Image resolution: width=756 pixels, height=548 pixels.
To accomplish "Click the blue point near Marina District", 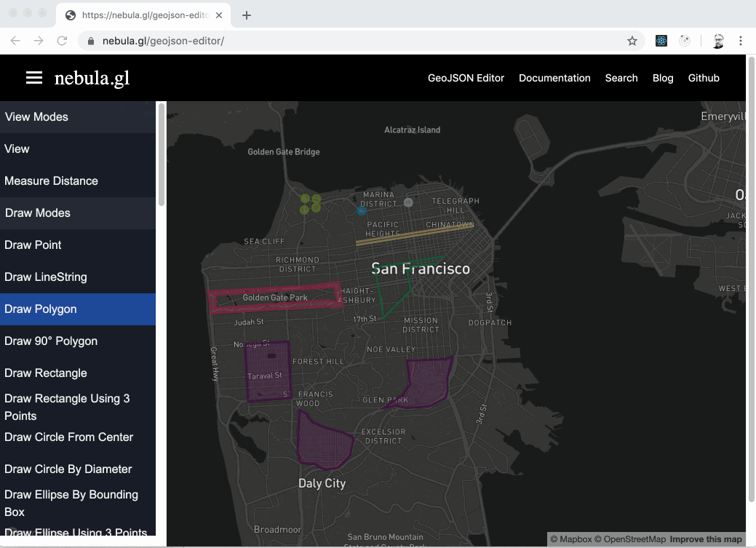I will click(x=362, y=211).
